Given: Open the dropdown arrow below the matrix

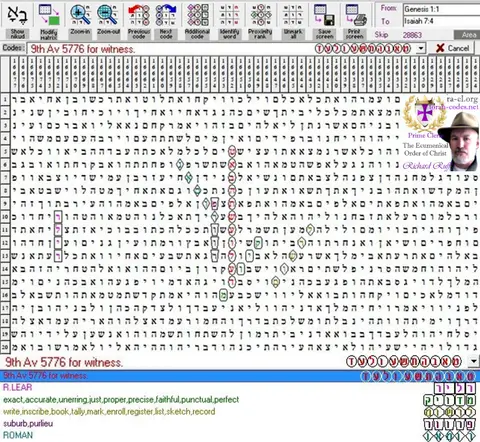Looking at the screenshot, I should coord(474,361).
